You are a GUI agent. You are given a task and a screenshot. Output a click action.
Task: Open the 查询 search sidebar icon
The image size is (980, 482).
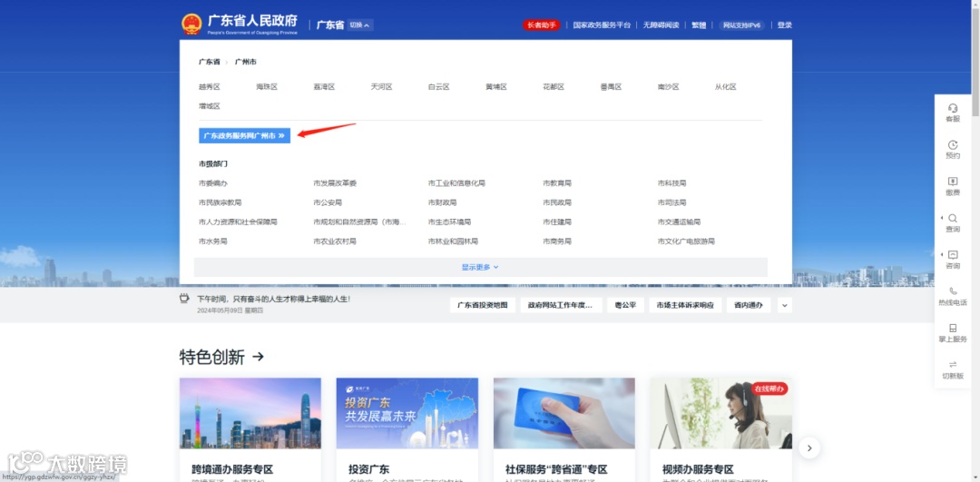[x=953, y=223]
